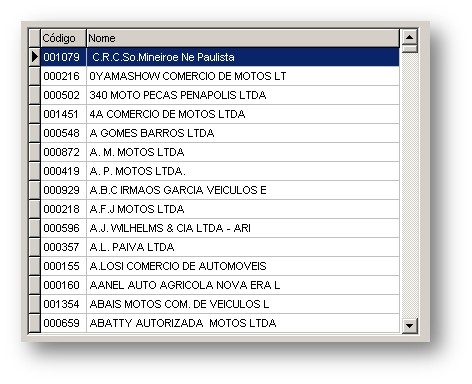Screen dimensions: 472x384
Task: Click the Nome column header
Action: coord(243,38)
